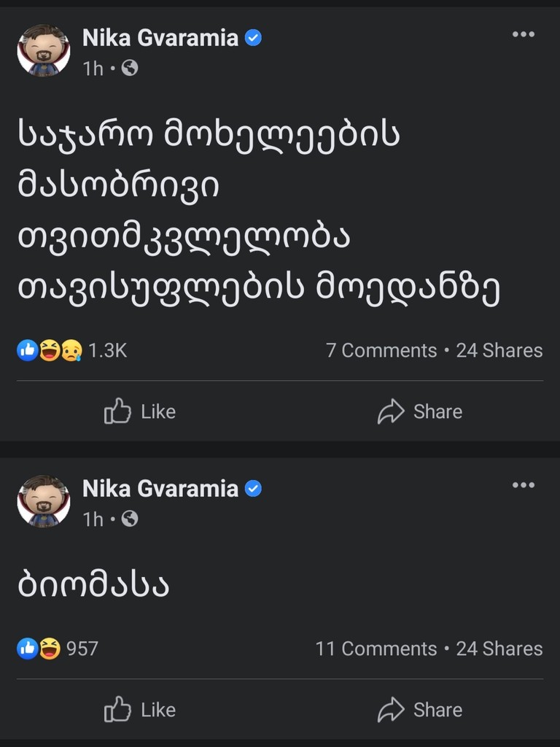
Task: Open 7 Comments on first post
Action: (381, 351)
